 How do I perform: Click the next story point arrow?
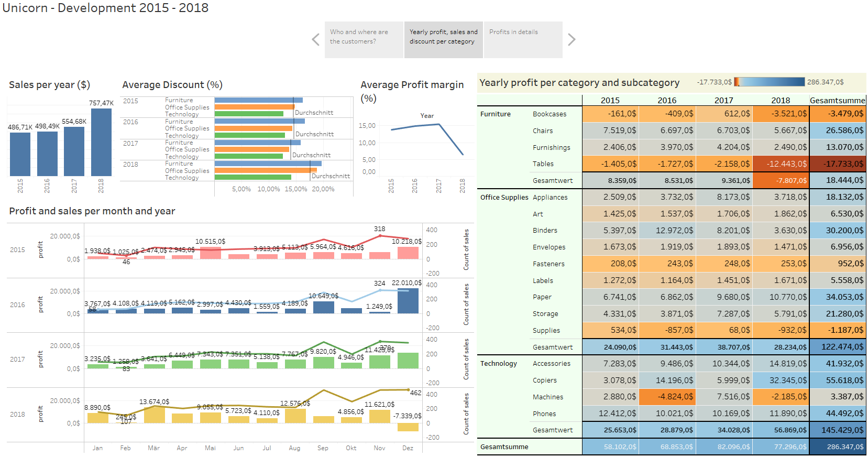tap(572, 40)
